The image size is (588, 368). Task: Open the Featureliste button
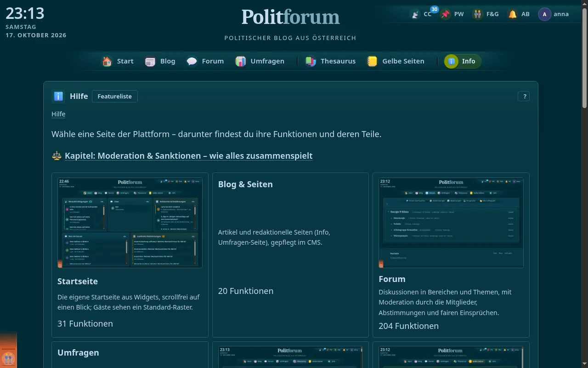[x=115, y=96]
